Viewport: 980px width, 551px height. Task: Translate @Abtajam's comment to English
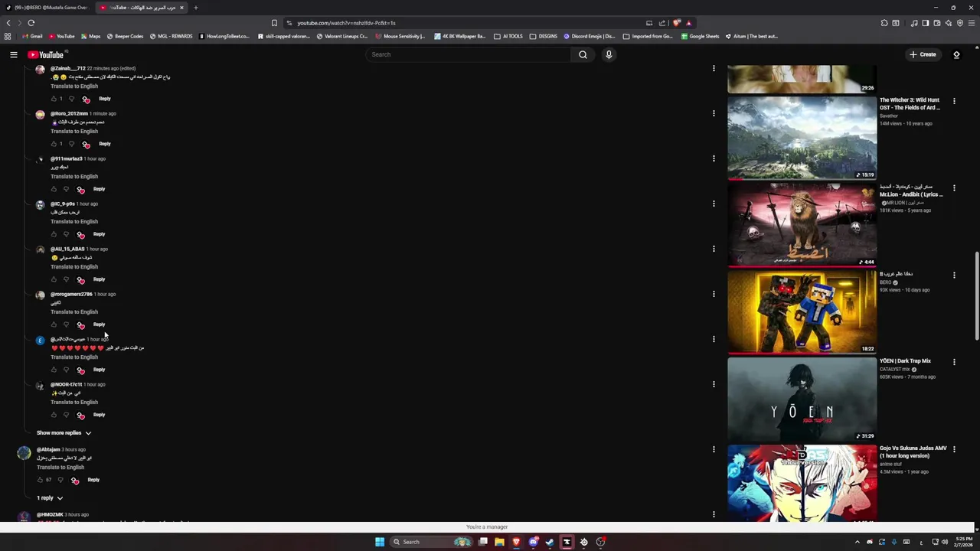[x=60, y=467]
